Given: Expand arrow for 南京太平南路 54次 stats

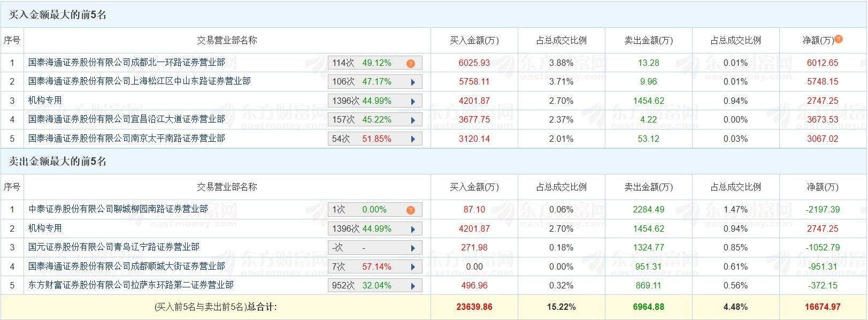Looking at the screenshot, I should (x=413, y=140).
